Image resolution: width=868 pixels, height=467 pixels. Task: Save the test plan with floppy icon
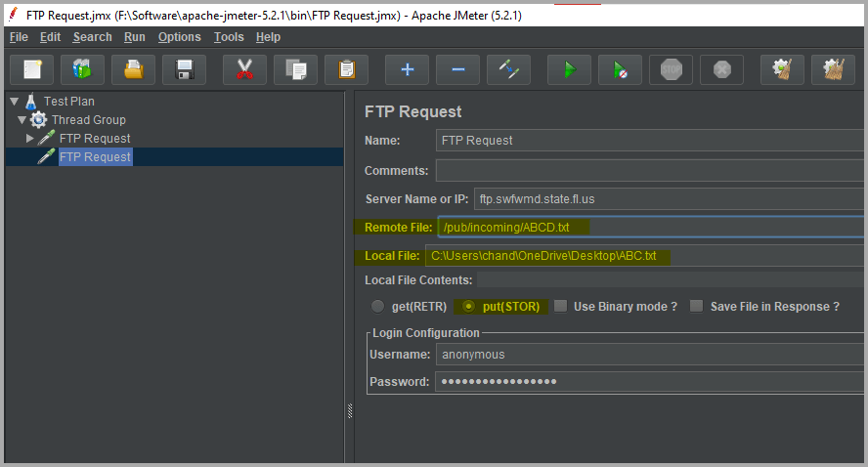click(184, 69)
